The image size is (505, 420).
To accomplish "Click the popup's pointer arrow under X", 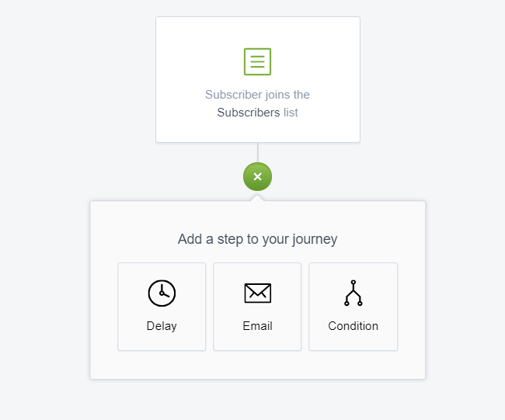I will [x=257, y=198].
